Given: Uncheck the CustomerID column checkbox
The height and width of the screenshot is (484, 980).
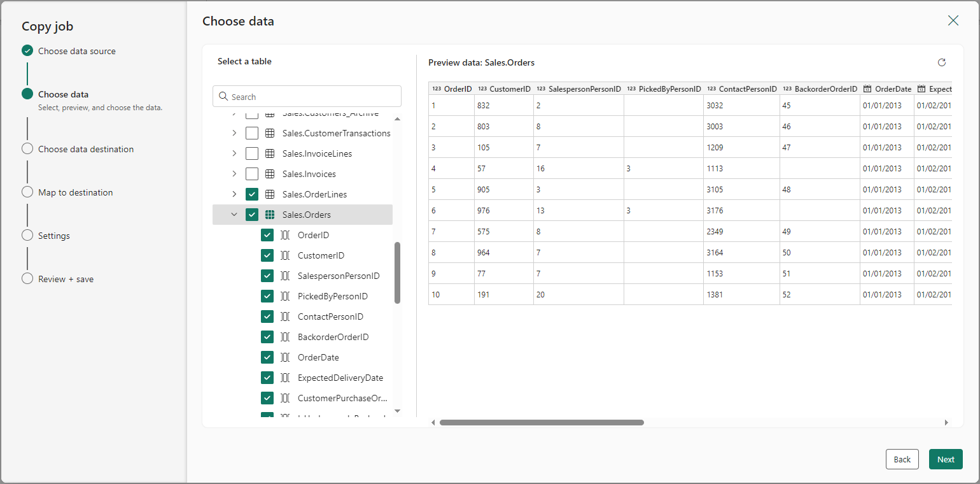Looking at the screenshot, I should click(267, 255).
